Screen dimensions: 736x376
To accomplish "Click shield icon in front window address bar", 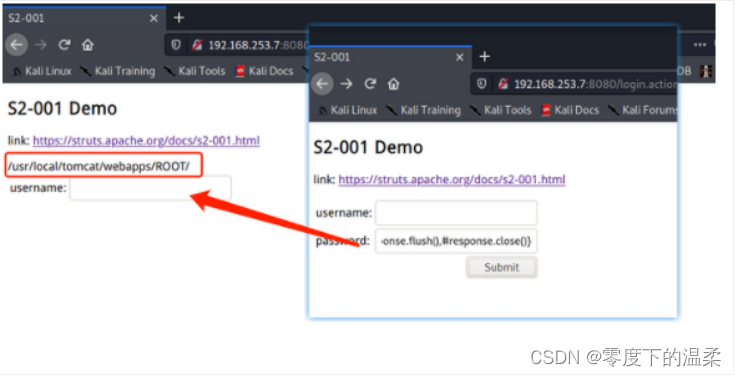I will click(x=482, y=84).
